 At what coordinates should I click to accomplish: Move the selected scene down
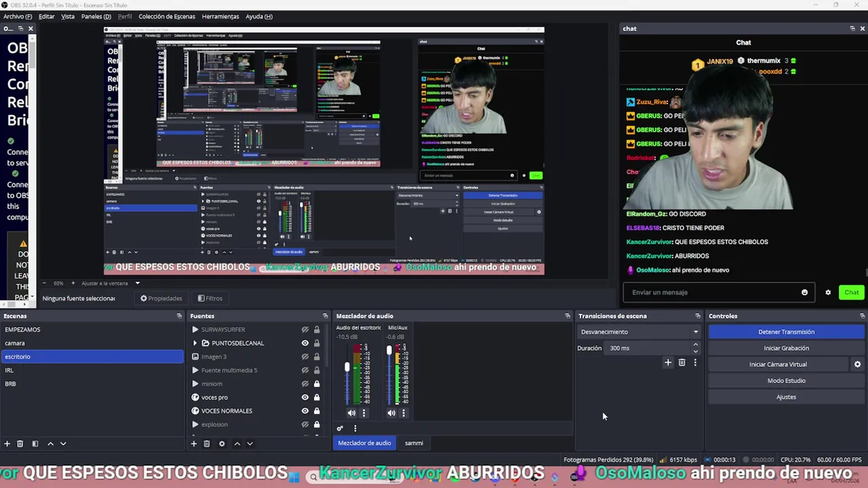63,443
